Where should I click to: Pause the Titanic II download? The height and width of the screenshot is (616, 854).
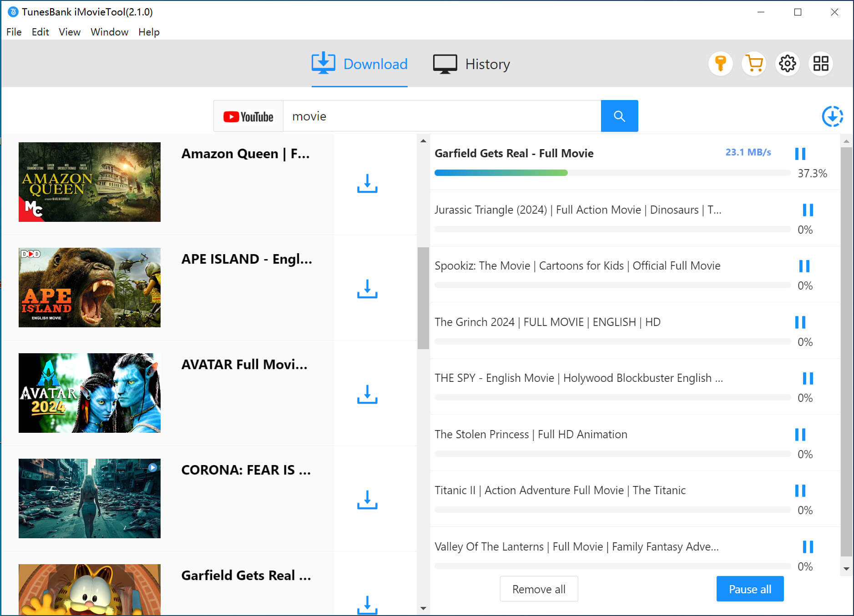(x=800, y=491)
